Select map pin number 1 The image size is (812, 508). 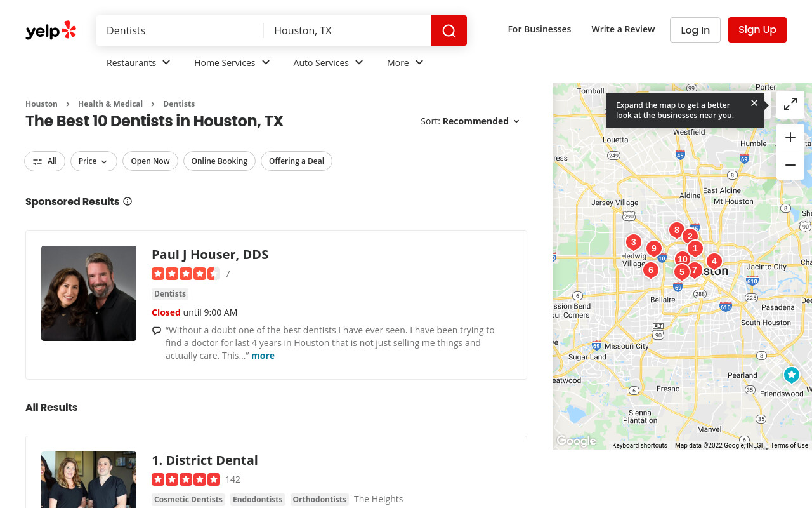[695, 248]
